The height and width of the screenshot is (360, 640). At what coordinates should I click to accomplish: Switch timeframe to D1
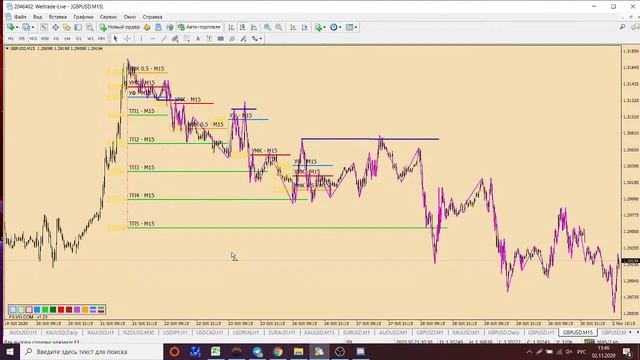click(x=79, y=39)
